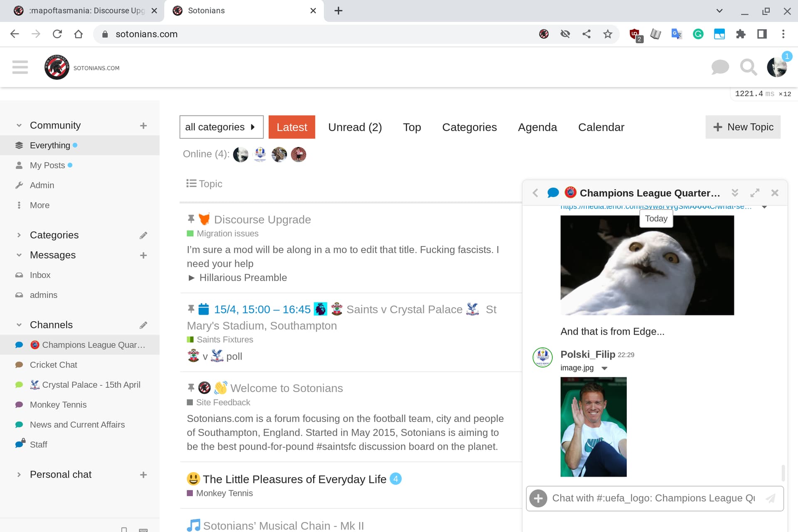Open the browser extensions puzzle icon
798x532 pixels.
click(741, 34)
